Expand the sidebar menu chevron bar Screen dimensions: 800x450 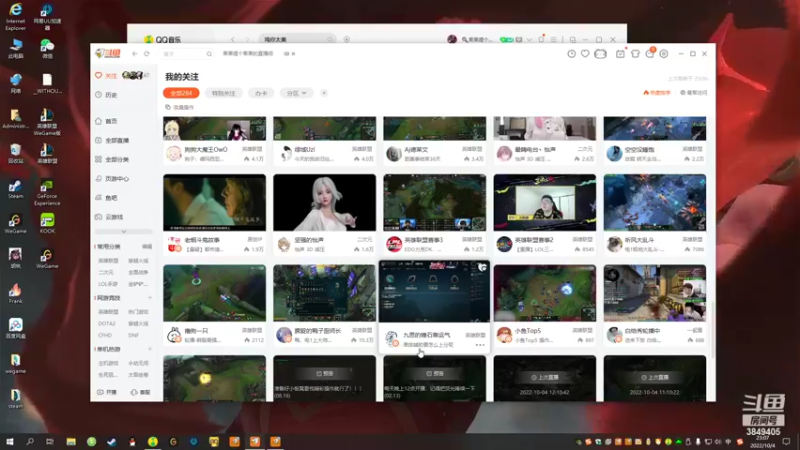123,232
